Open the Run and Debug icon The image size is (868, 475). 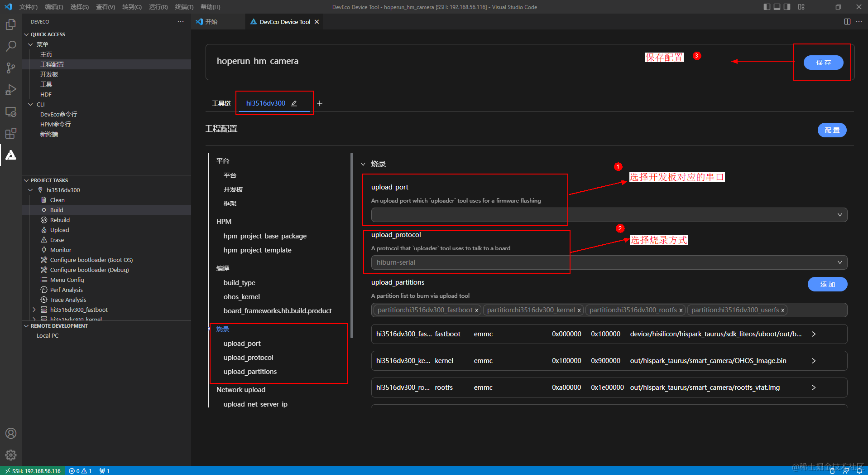[x=10, y=89]
